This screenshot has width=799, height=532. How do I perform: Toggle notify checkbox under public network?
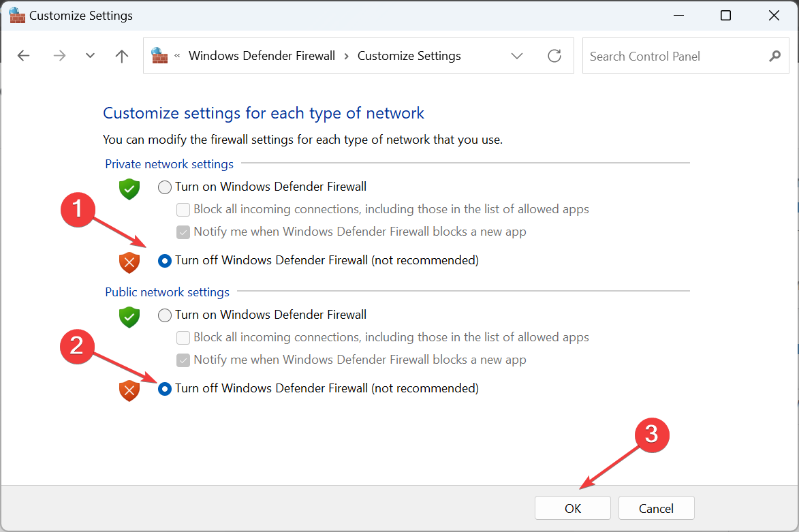pos(183,360)
